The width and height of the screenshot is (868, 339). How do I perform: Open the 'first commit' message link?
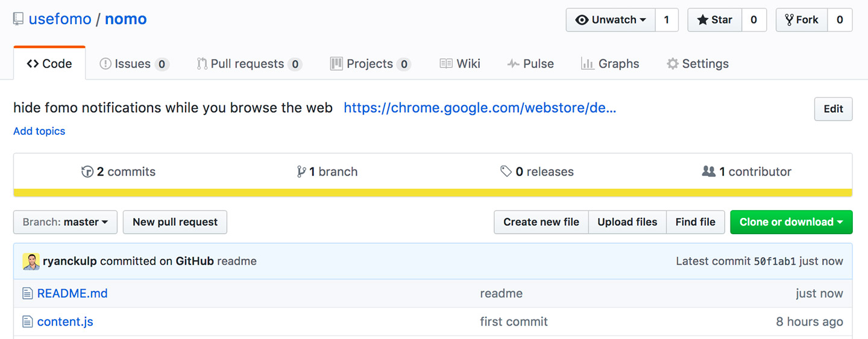[x=514, y=322]
